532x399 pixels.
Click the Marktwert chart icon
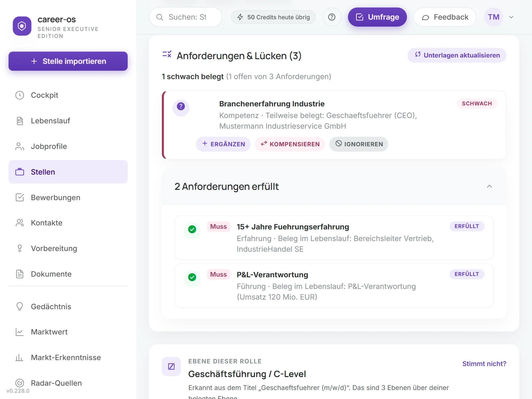coord(20,332)
